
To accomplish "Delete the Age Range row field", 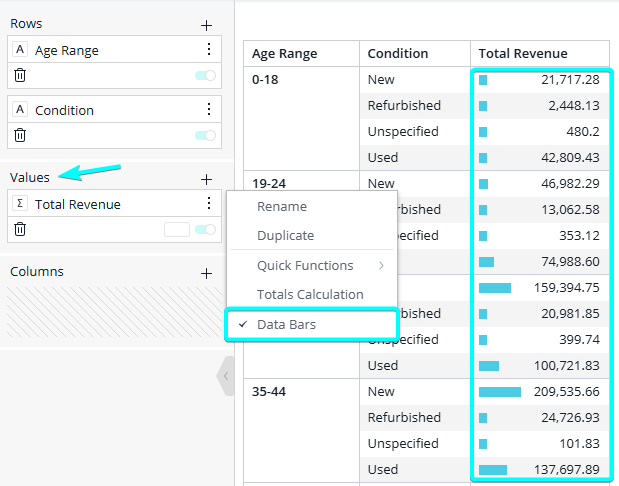I will click(20, 76).
